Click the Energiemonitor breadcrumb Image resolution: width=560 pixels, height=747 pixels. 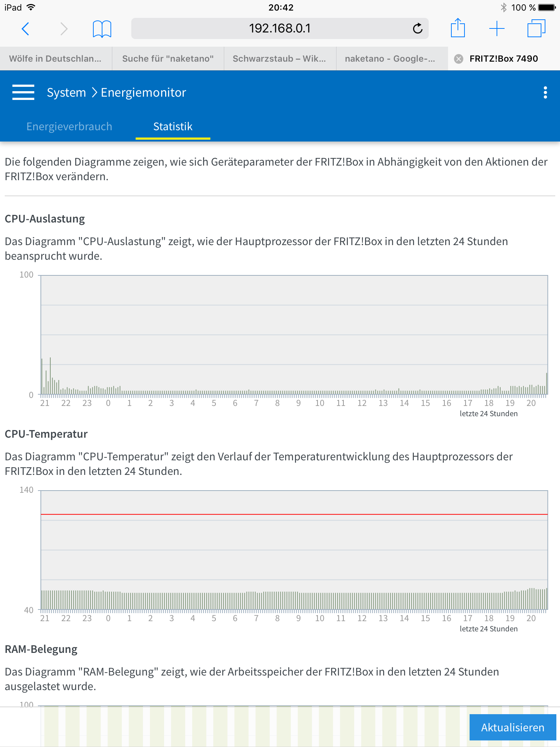pyautogui.click(x=143, y=93)
